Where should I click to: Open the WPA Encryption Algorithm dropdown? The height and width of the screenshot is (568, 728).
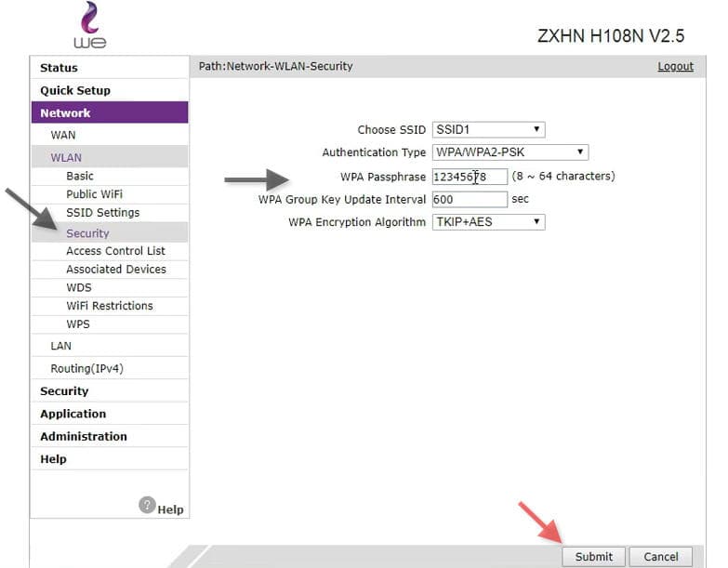click(x=488, y=222)
